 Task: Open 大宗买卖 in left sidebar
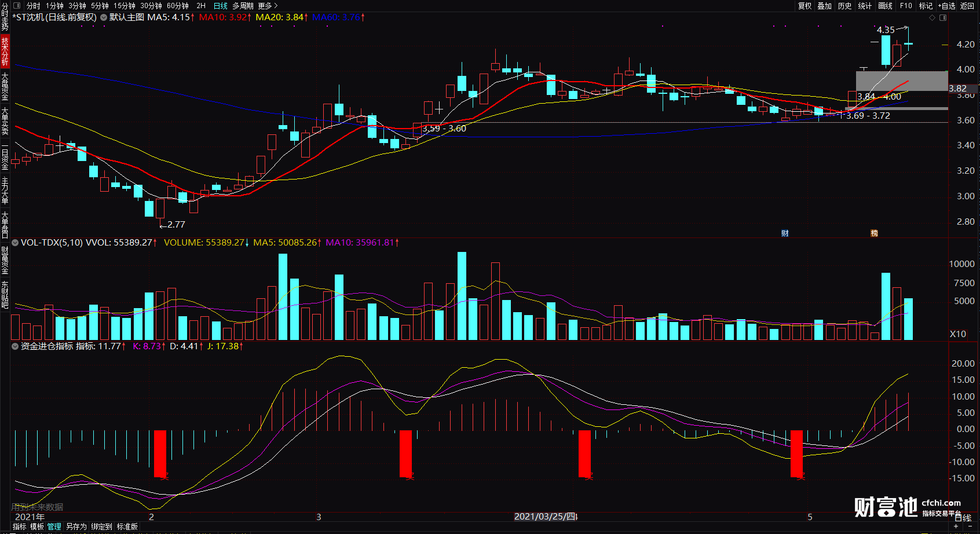[5, 121]
